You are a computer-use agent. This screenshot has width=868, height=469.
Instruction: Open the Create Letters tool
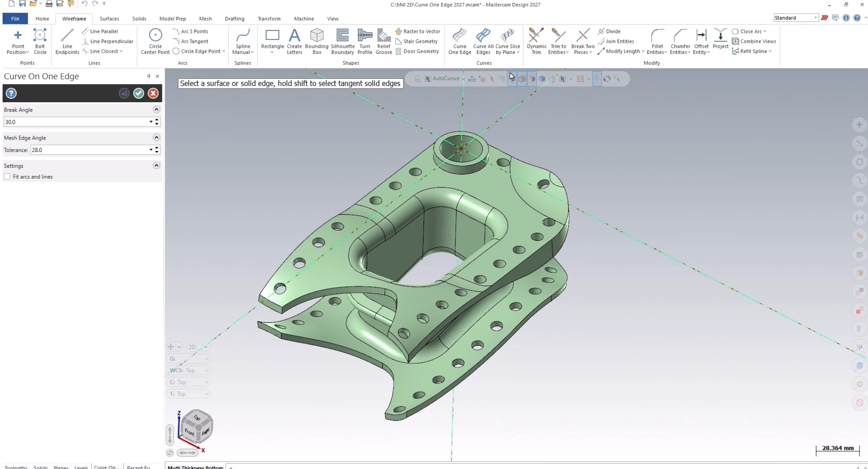click(294, 42)
